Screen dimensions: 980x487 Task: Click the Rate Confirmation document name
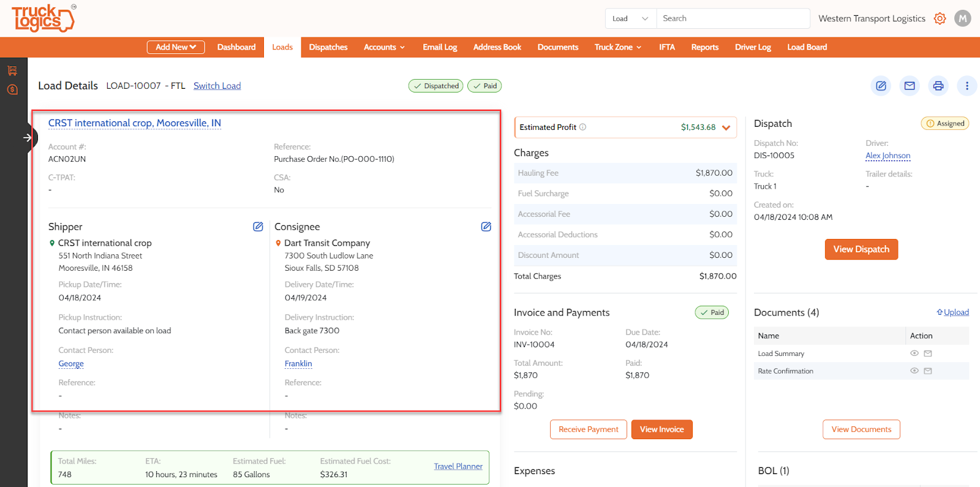point(786,371)
